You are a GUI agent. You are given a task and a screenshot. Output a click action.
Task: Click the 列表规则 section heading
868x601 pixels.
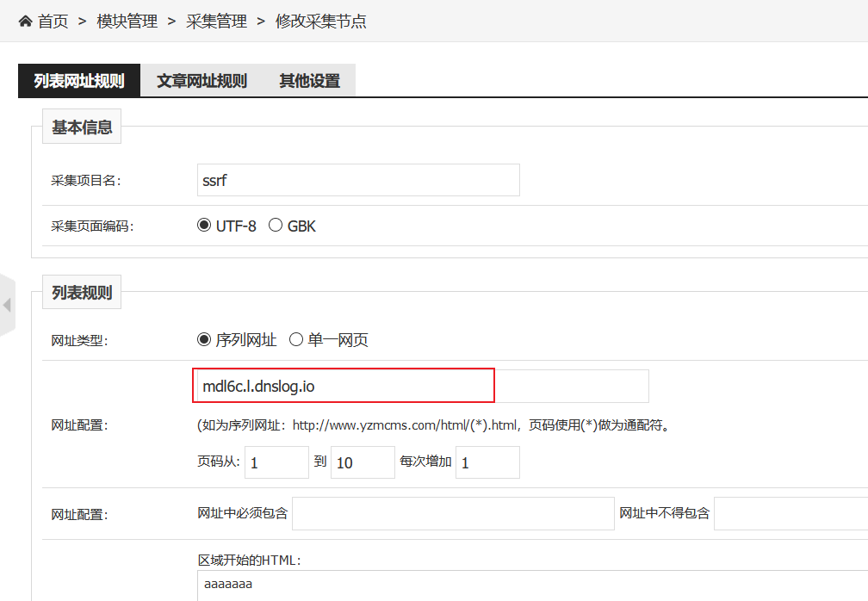(x=82, y=292)
